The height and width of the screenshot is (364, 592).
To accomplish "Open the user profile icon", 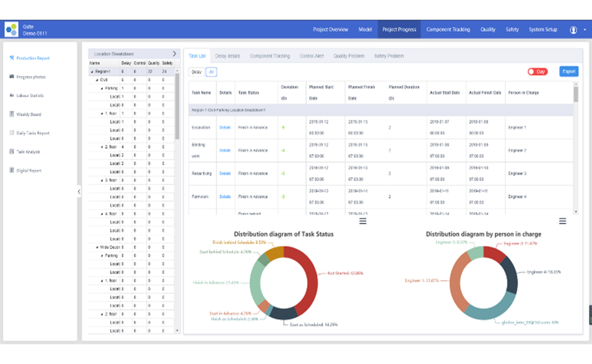I will (573, 30).
